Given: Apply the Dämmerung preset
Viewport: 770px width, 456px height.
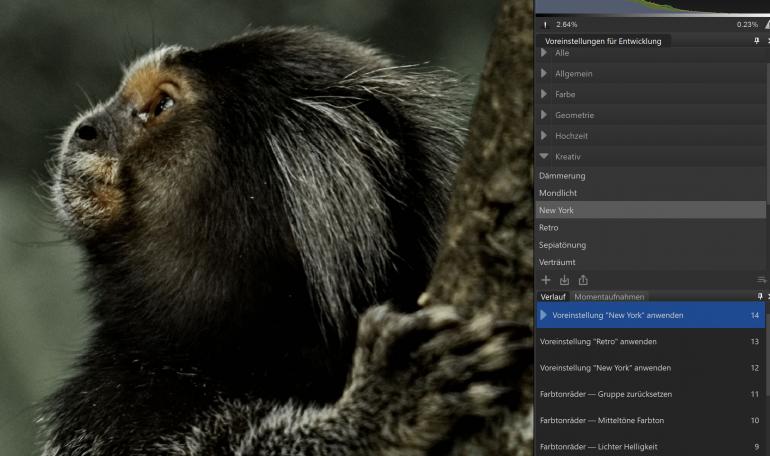Looking at the screenshot, I should pos(651,176).
